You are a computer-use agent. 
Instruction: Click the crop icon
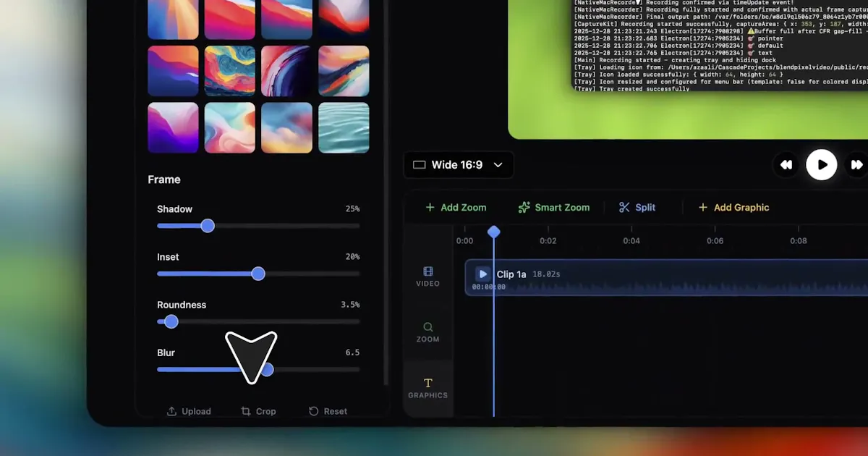tap(246, 411)
